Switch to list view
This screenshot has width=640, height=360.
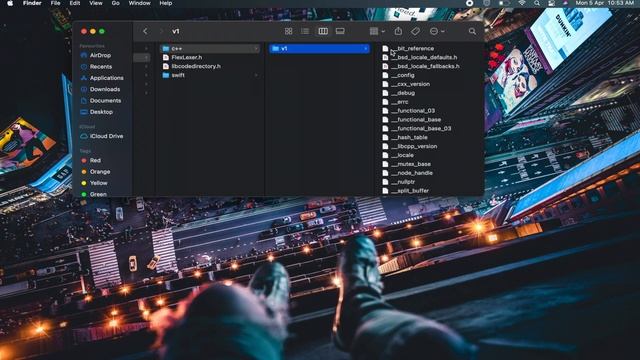tap(305, 31)
